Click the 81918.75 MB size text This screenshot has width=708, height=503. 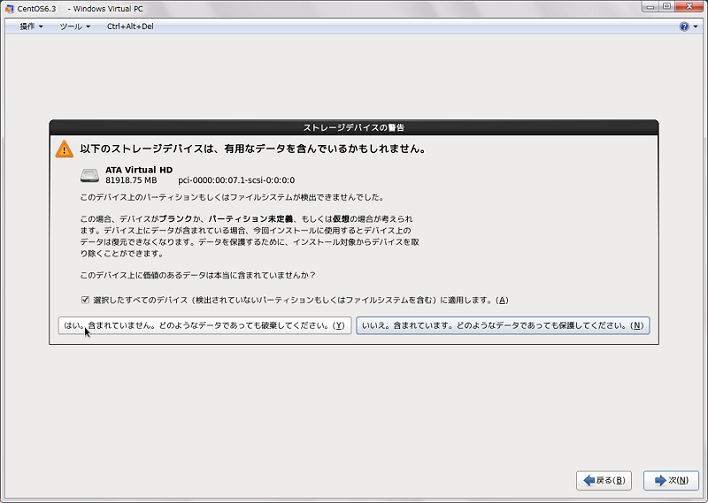coord(131,180)
